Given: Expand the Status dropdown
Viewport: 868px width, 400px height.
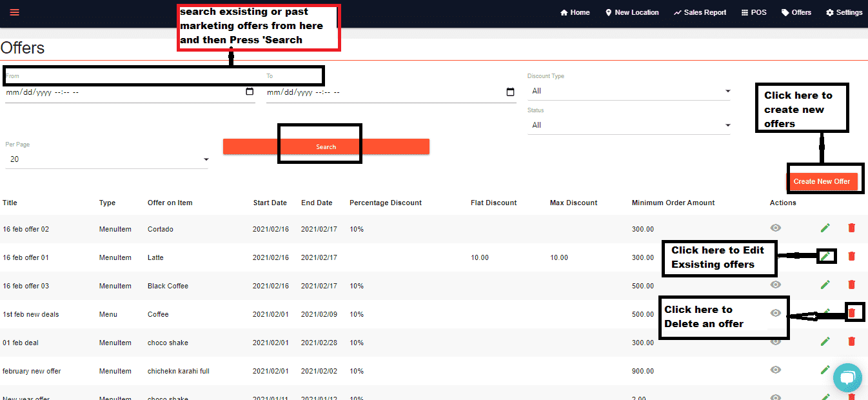Looking at the screenshot, I should click(x=629, y=125).
